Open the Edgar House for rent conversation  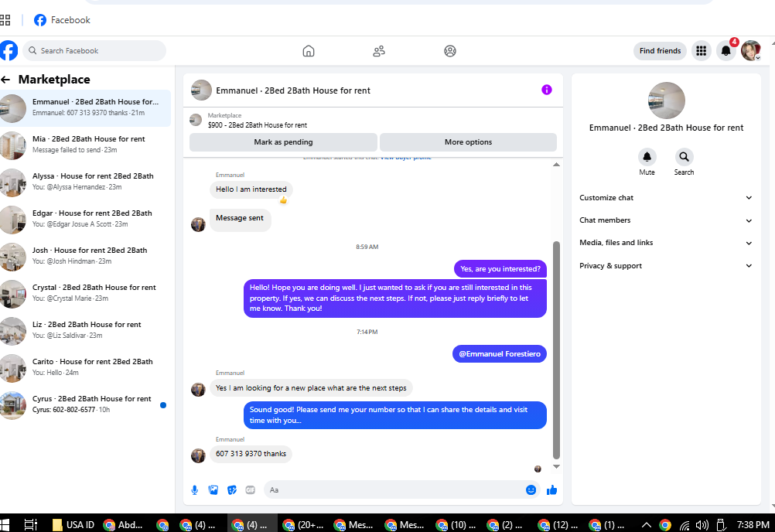click(86, 219)
